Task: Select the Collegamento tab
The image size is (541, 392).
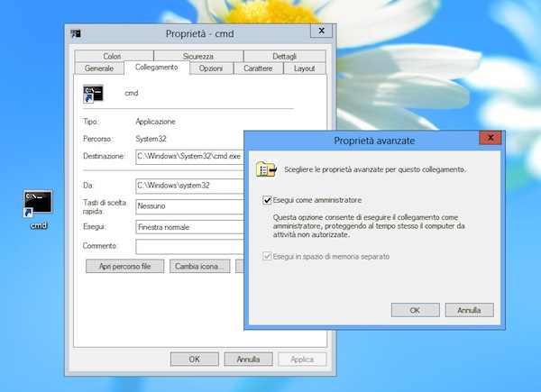Action: coord(157,68)
